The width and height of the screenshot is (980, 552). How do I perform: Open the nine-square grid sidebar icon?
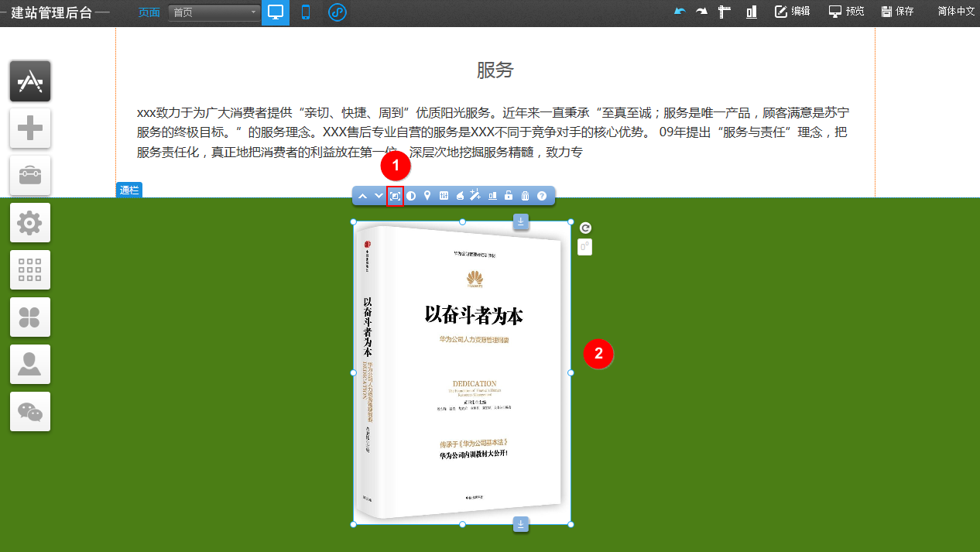(x=30, y=270)
